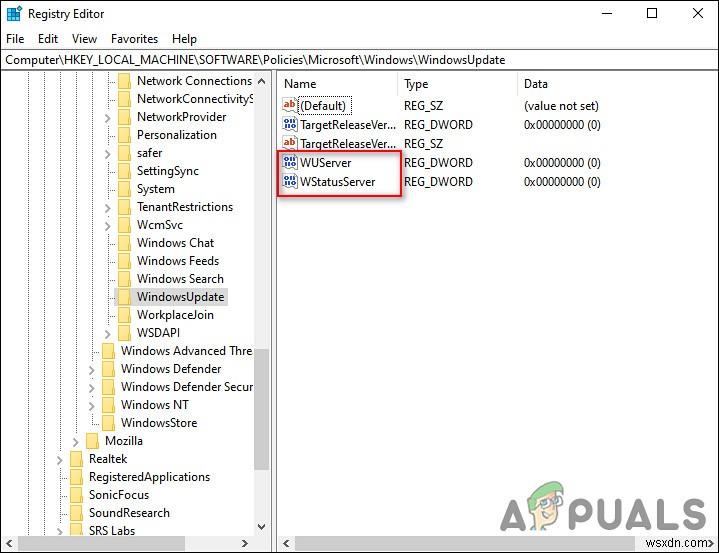Click the values pane scroll left arrow
Image resolution: width=719 pixels, height=553 pixels.
tap(286, 543)
